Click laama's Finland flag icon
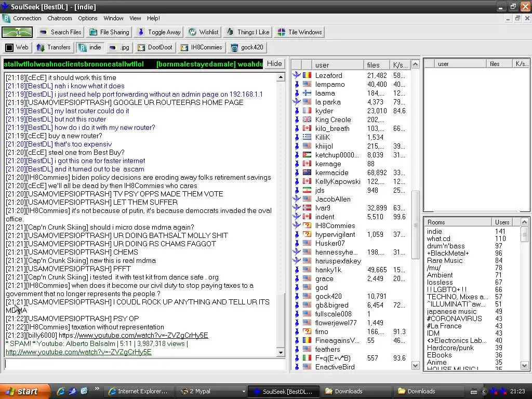 (307, 93)
